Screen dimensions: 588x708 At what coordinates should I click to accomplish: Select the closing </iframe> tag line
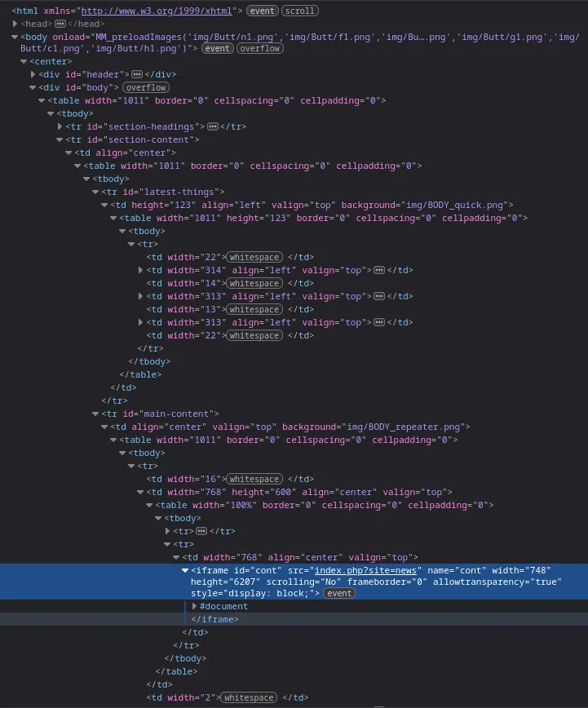pos(214,619)
